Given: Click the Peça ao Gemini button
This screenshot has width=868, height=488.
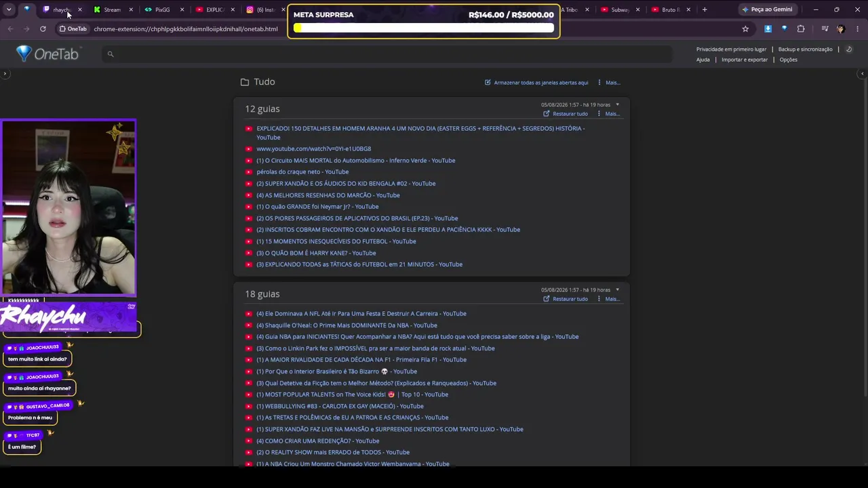Looking at the screenshot, I should pos(767,9).
